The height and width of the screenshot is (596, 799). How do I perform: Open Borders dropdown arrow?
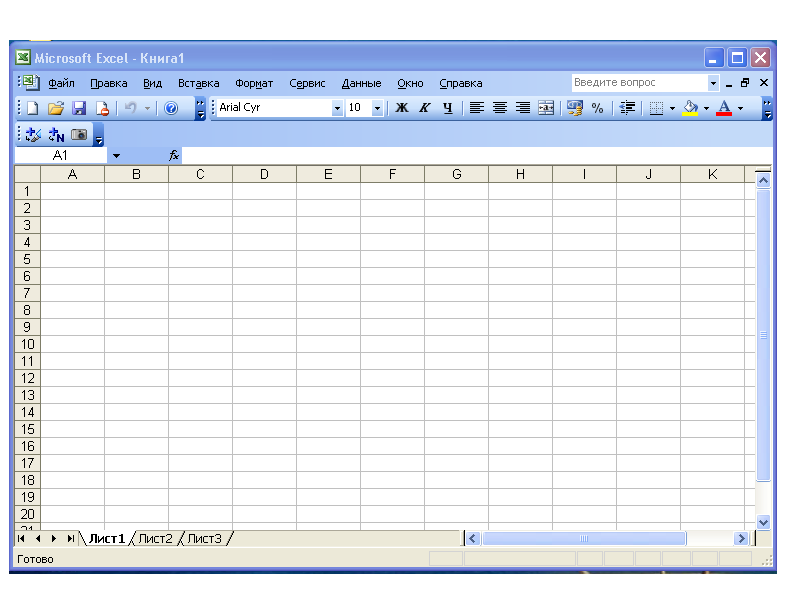point(672,108)
